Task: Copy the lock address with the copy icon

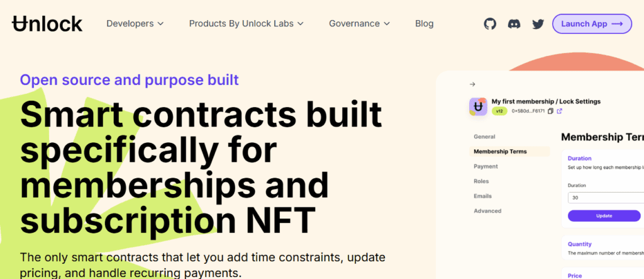Action: coord(550,111)
